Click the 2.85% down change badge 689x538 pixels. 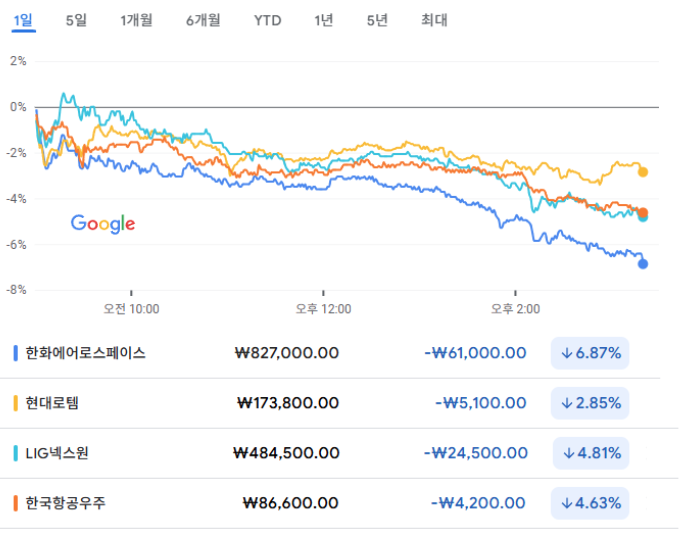(x=590, y=403)
